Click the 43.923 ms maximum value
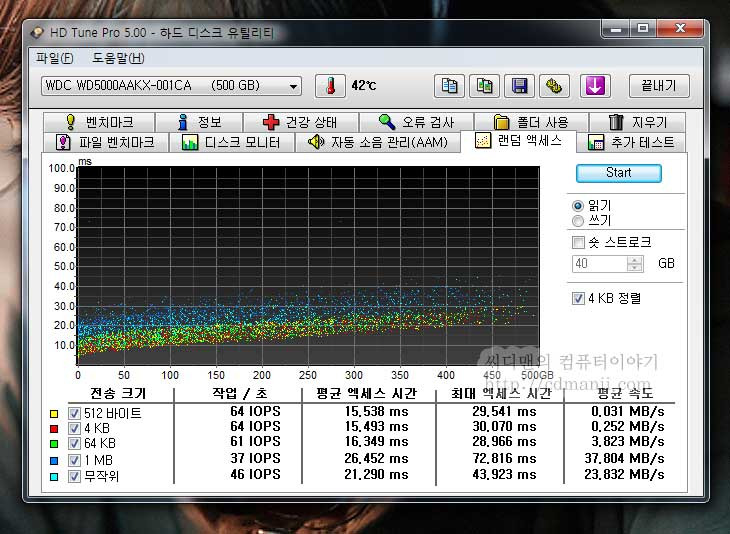The width and height of the screenshot is (730, 534). tap(504, 474)
